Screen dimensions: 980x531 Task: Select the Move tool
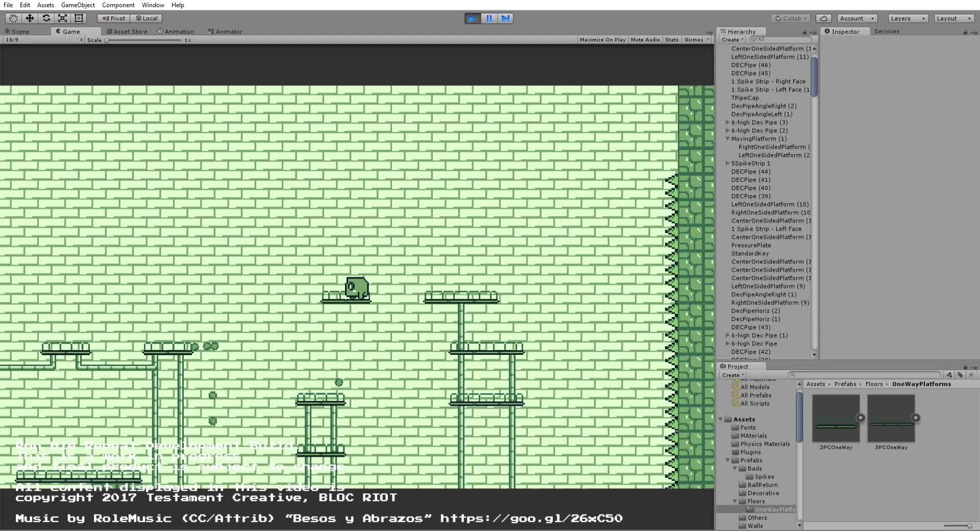point(30,18)
